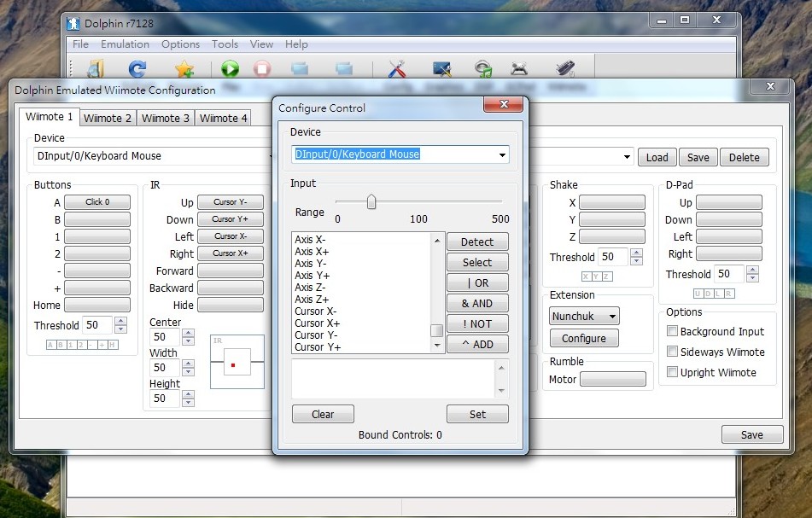Open the Help menu
Image resolution: width=812 pixels, height=518 pixels.
(296, 44)
